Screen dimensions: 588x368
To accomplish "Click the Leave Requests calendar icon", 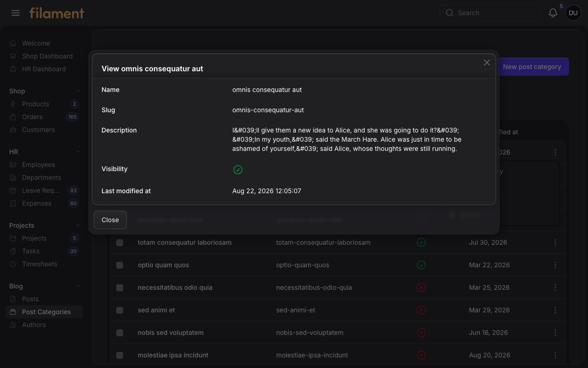I will click(x=13, y=190).
